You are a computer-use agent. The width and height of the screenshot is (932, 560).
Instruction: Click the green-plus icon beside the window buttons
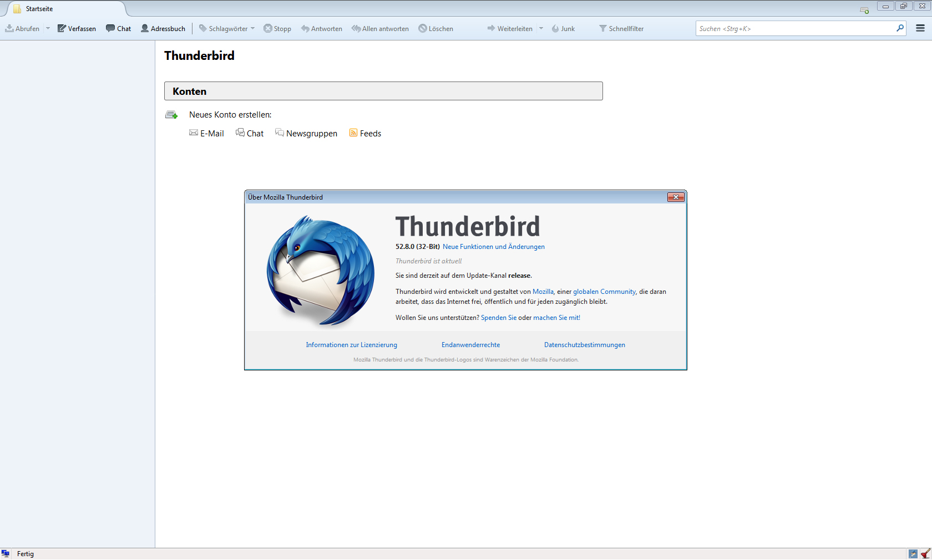(864, 10)
